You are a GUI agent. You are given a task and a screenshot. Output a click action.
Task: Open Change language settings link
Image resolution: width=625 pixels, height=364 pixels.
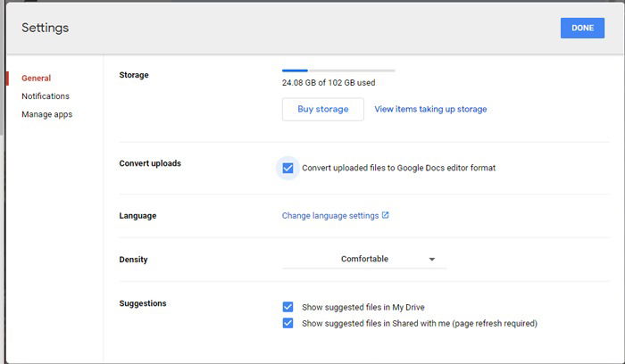coord(330,215)
